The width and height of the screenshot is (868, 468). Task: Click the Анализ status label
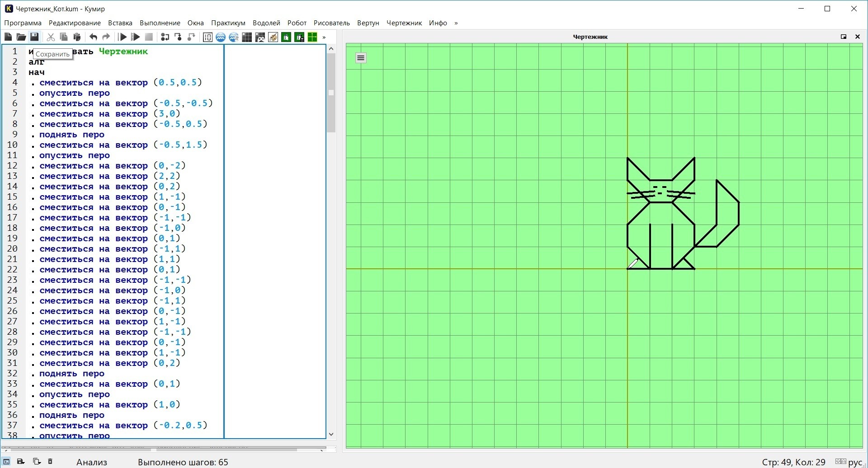tap(92, 462)
